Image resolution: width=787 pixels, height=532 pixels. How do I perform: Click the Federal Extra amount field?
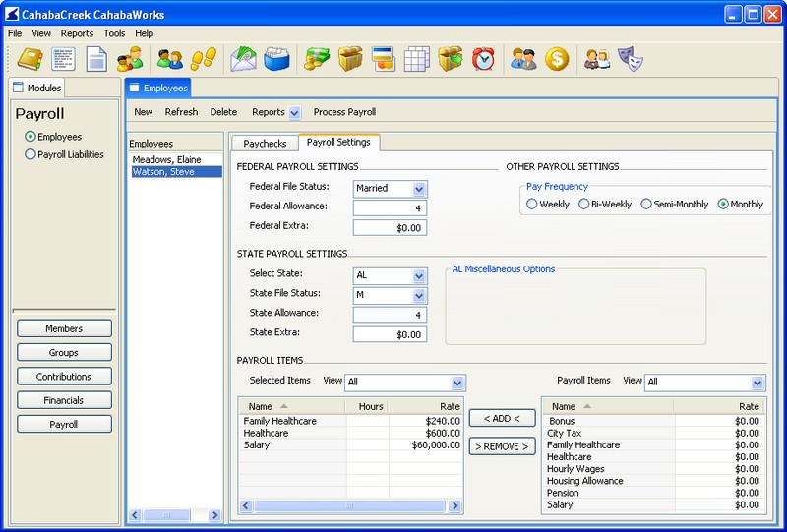pyautogui.click(x=390, y=227)
